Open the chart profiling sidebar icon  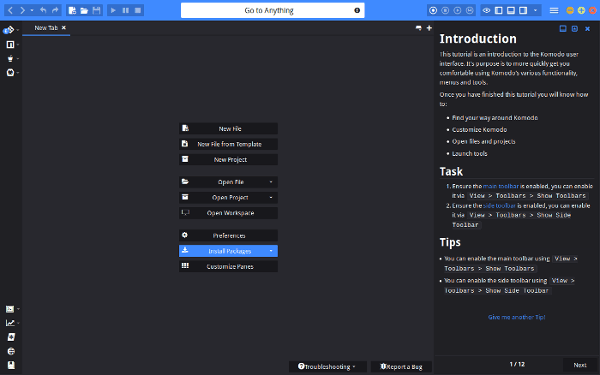10,323
